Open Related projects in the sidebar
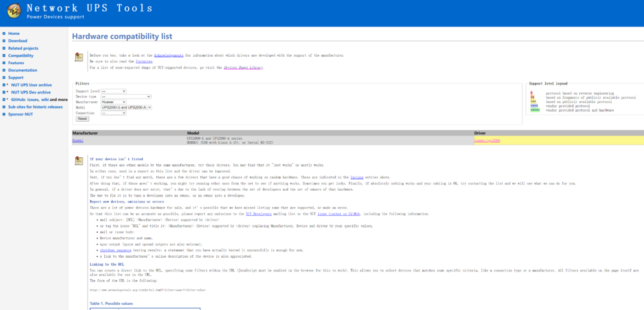The image size is (644, 310). [x=23, y=48]
